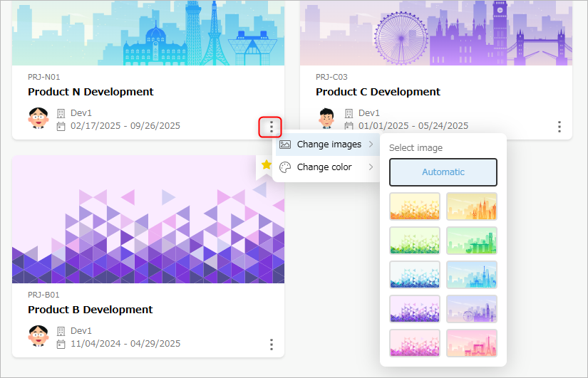Click the date range 11/04/2024 - 04/29/2025
The height and width of the screenshot is (378, 588).
tap(125, 344)
